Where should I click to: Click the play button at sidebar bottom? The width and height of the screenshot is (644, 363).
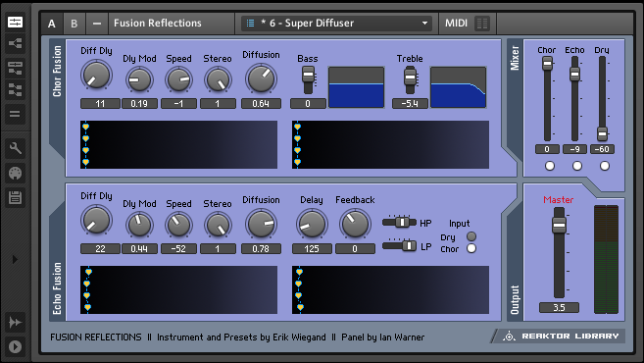pyautogui.click(x=16, y=346)
